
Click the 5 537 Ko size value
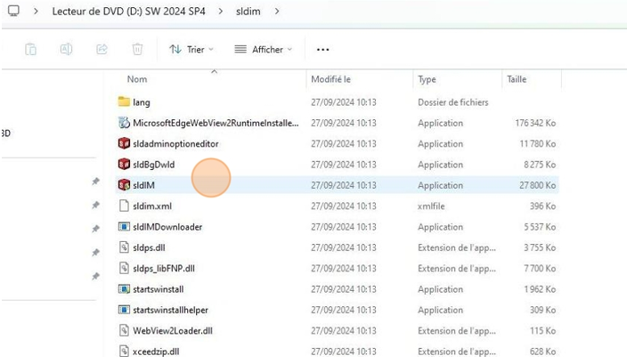(x=540, y=227)
